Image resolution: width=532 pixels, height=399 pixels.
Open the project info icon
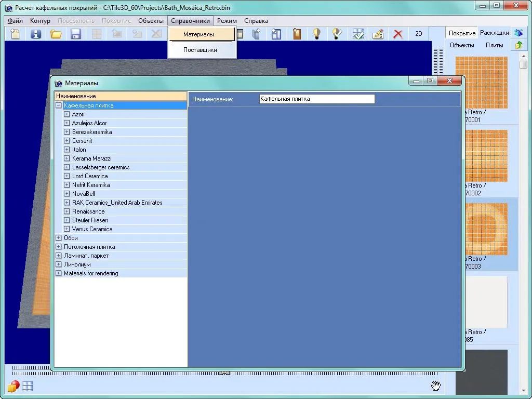tap(36, 34)
